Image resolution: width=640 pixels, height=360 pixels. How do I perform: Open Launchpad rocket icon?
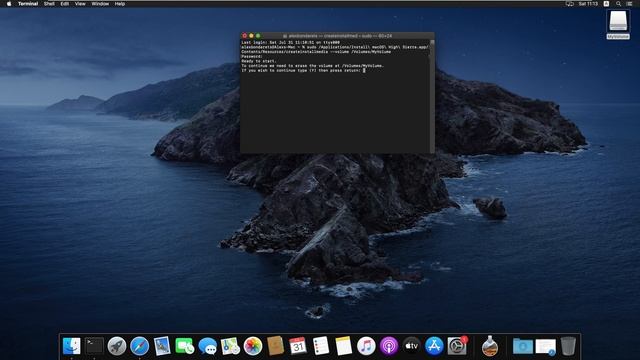pos(117,346)
